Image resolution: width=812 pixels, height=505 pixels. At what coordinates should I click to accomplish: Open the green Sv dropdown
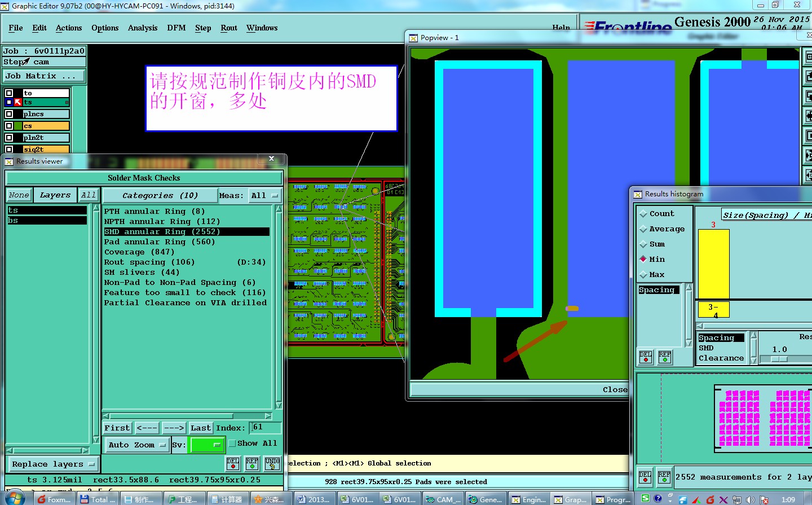207,445
